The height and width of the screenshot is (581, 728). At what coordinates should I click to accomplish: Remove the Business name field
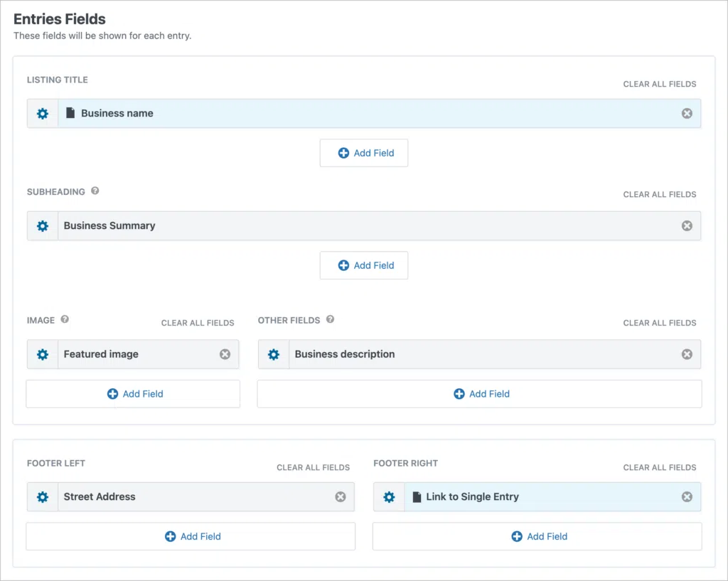tap(687, 114)
